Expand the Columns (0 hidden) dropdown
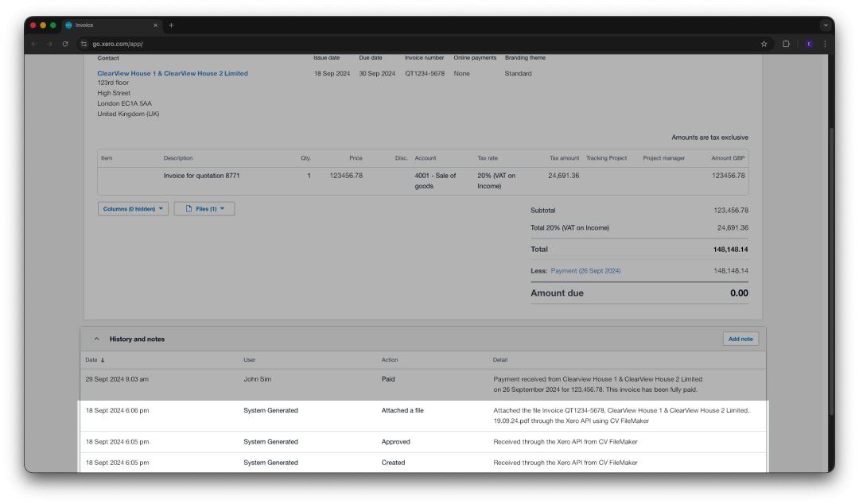859x504 pixels. pyautogui.click(x=133, y=209)
